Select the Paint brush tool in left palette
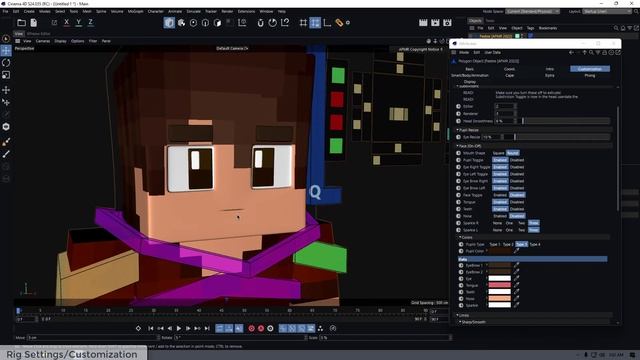640x360 pixels. tap(6, 142)
